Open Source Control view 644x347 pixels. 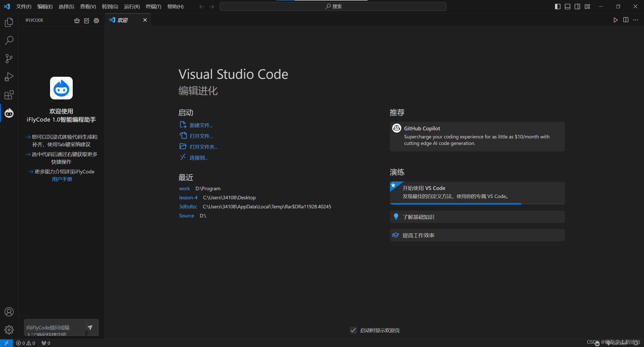tap(9, 59)
